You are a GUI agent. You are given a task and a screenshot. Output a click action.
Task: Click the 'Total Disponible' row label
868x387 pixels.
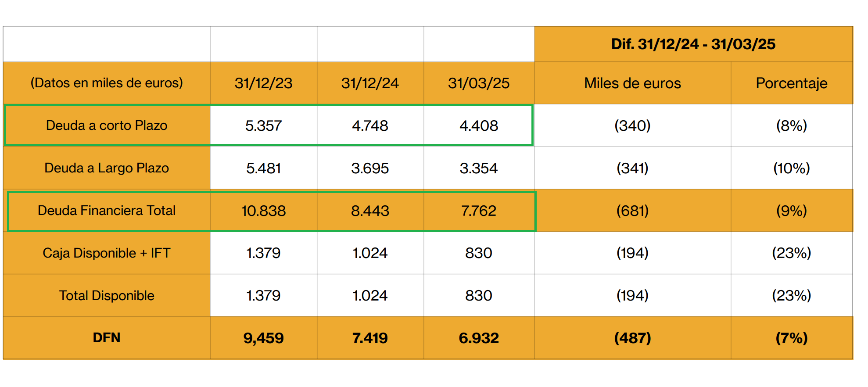(107, 296)
